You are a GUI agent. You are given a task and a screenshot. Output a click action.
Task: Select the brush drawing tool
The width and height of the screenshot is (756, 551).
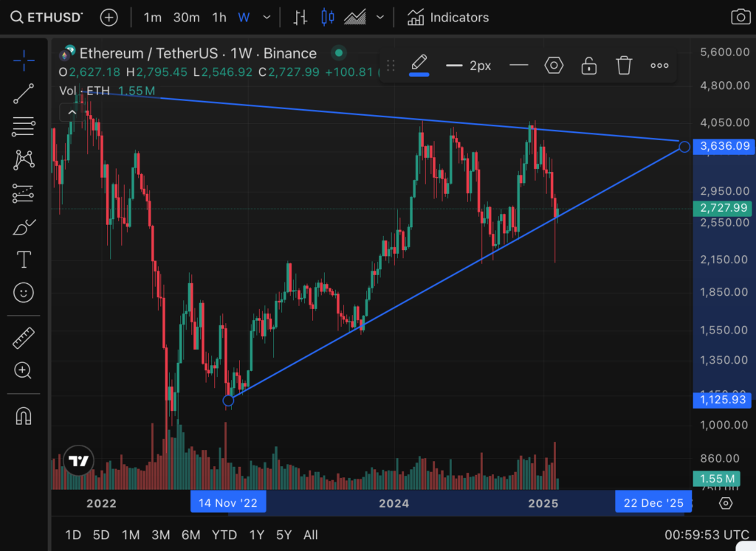pyautogui.click(x=24, y=226)
